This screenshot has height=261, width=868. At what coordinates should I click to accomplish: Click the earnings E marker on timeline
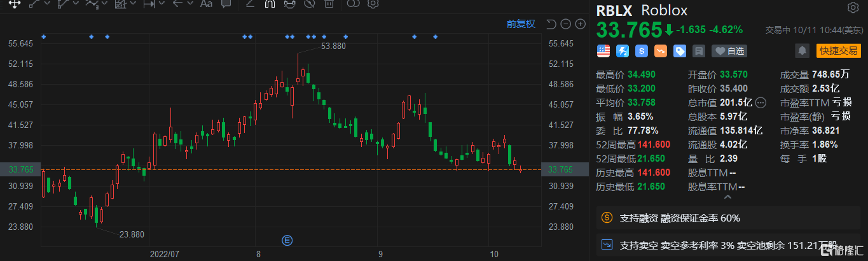(x=287, y=240)
